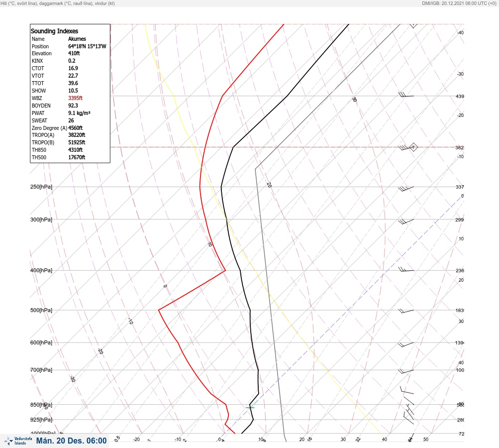Click the diamond tropopause marker on the dashed line

pos(413,147)
